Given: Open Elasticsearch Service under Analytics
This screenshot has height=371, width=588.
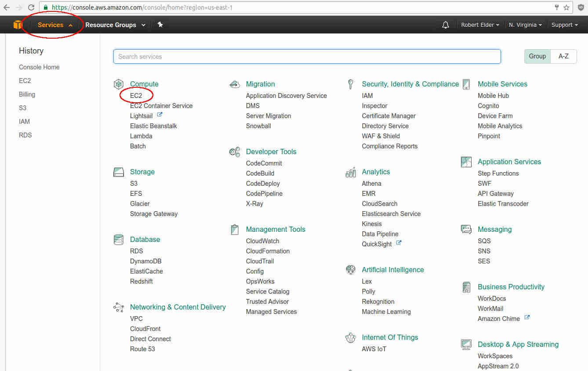Looking at the screenshot, I should tap(391, 214).
